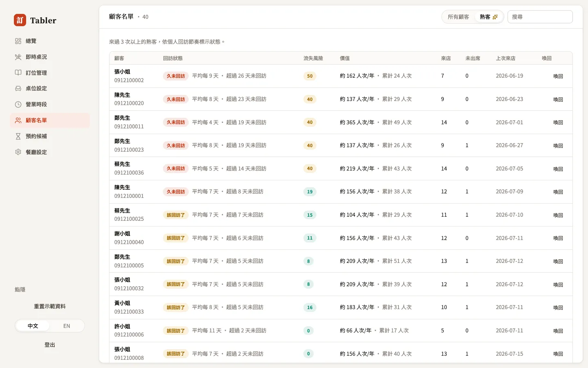Click the 回訪狀態 column header
Viewport: 588px width, 368px height.
click(x=173, y=58)
